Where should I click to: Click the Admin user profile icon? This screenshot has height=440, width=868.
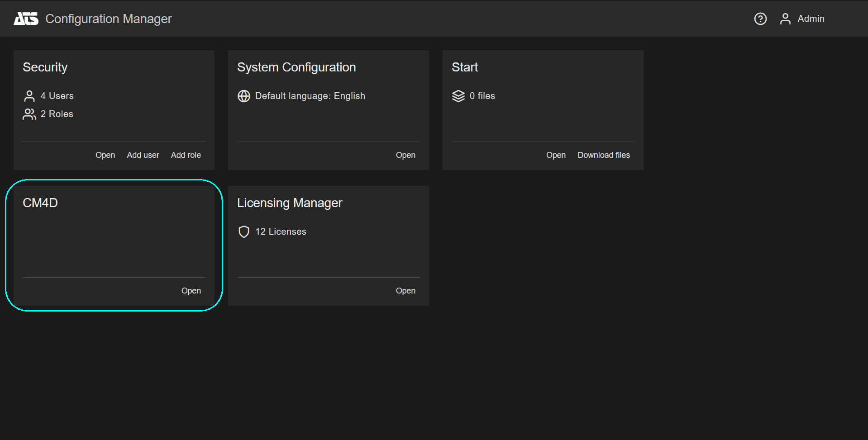pyautogui.click(x=785, y=19)
